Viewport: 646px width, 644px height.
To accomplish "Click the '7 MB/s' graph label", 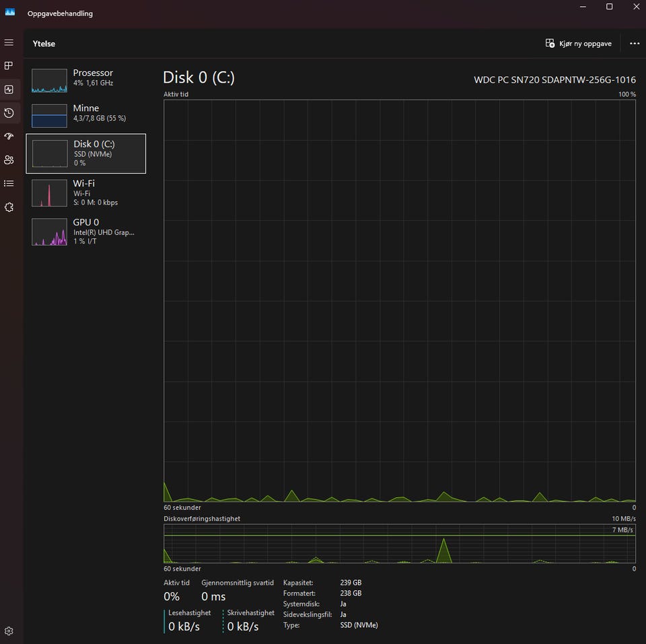I will 622,530.
